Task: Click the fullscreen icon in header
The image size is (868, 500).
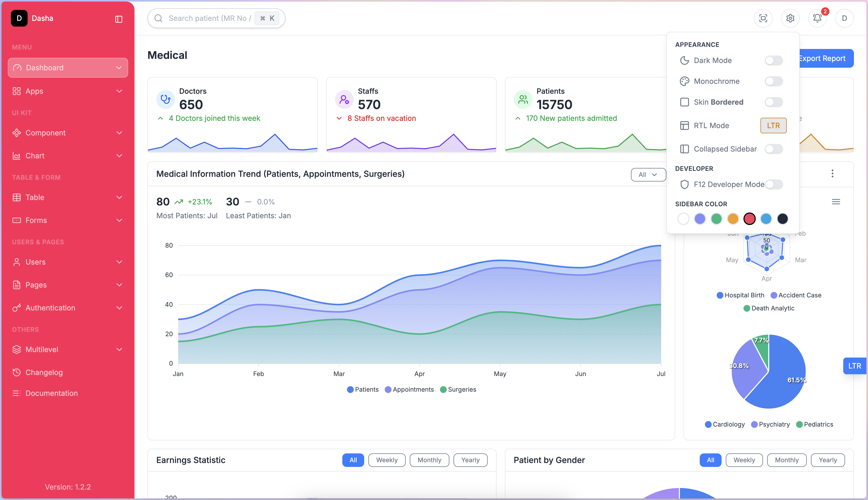Action: 763,18
